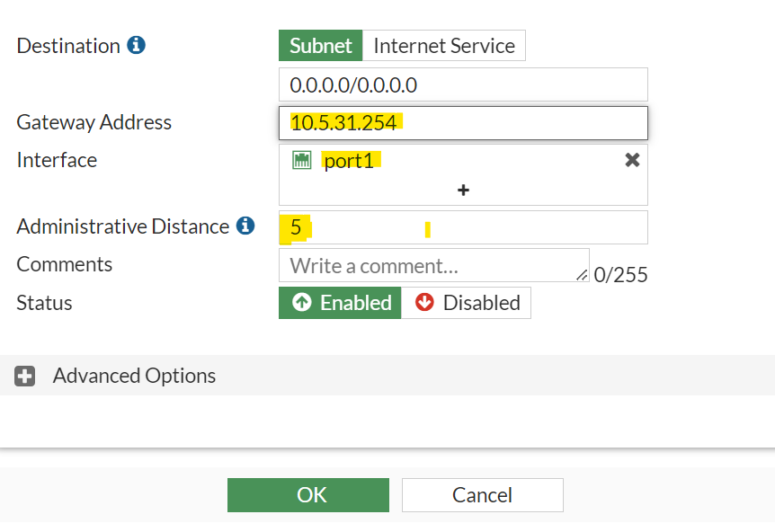Image resolution: width=775 pixels, height=532 pixels.
Task: Click the comment box resize handle
Action: 583,275
